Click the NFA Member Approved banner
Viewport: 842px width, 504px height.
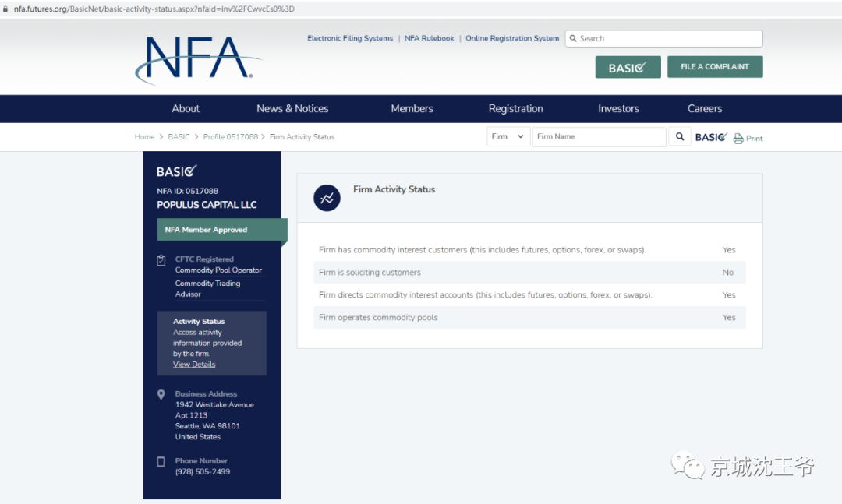click(221, 230)
